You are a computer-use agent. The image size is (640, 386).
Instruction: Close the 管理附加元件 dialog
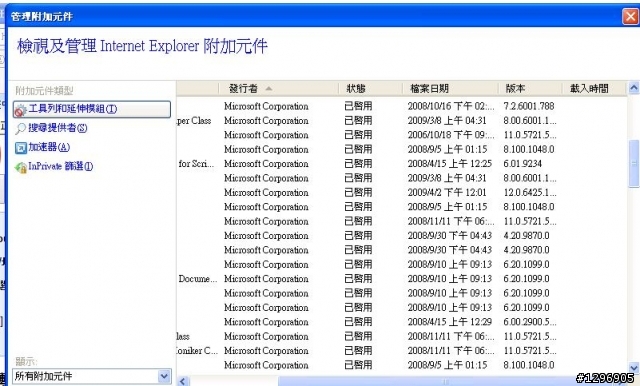coord(631,17)
